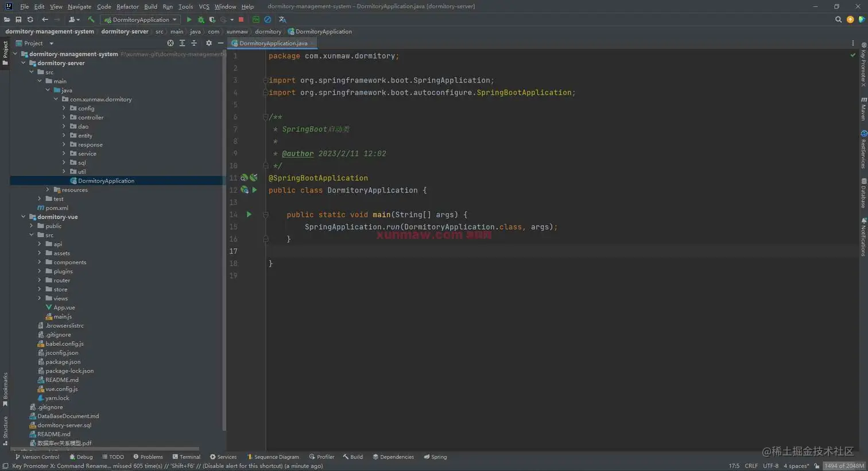Run DormitoryApplication with the green play icon
This screenshot has height=471, width=868.
[x=189, y=20]
